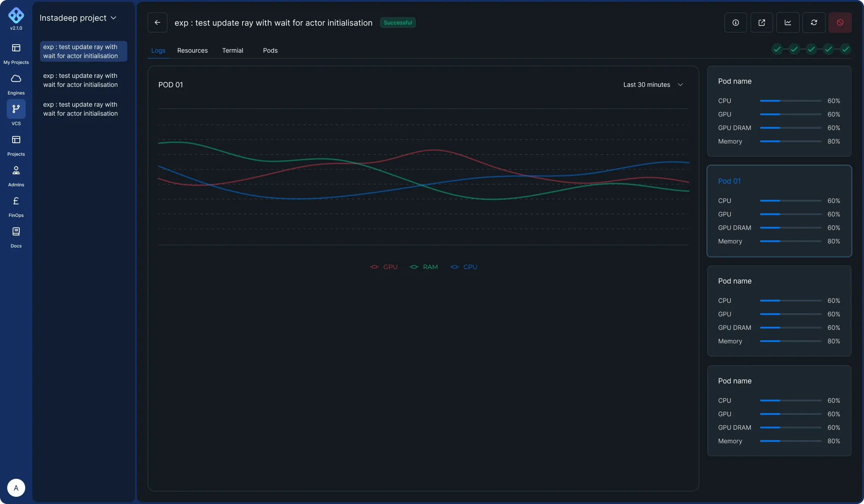
Task: Open the Last 30 minutes dropdown
Action: (653, 85)
